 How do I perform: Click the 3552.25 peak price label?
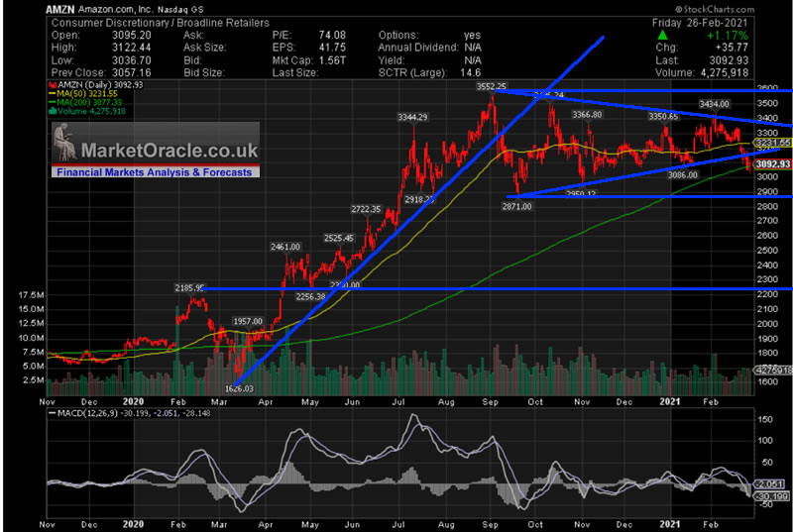[491, 87]
